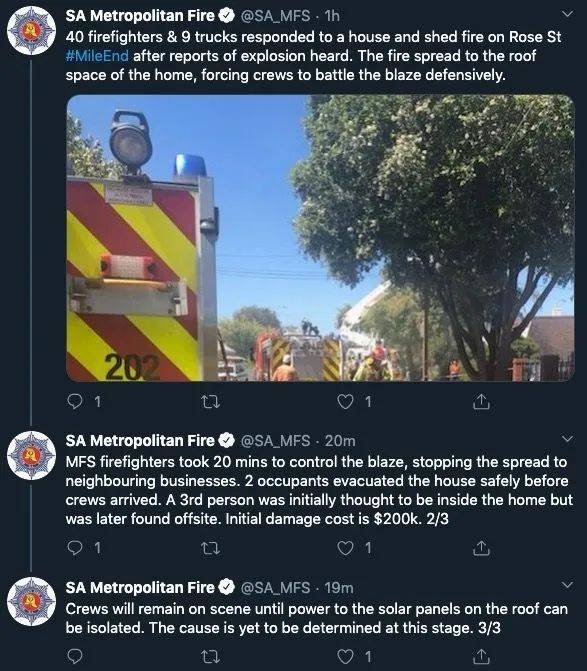Open the avatar on the 20m tweet

pos(32,455)
